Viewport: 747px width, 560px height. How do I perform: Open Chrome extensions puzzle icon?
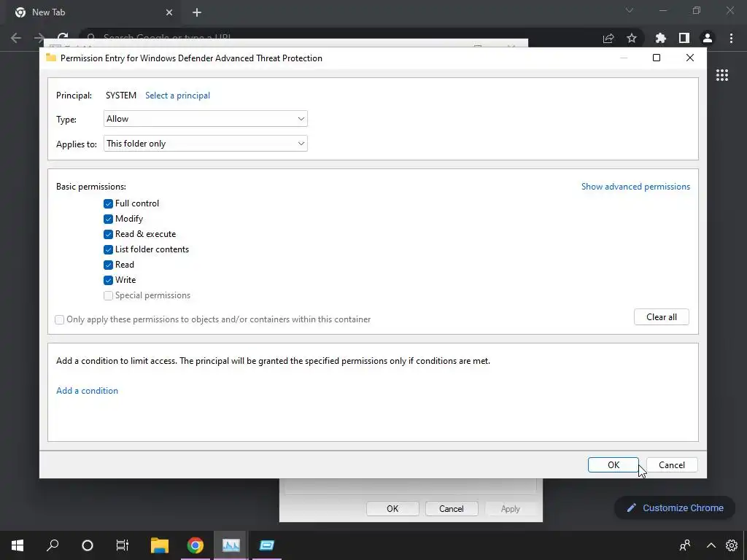pos(660,38)
